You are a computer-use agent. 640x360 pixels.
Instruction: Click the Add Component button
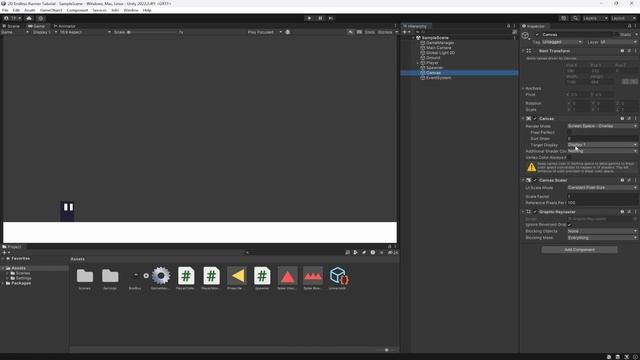(x=579, y=249)
